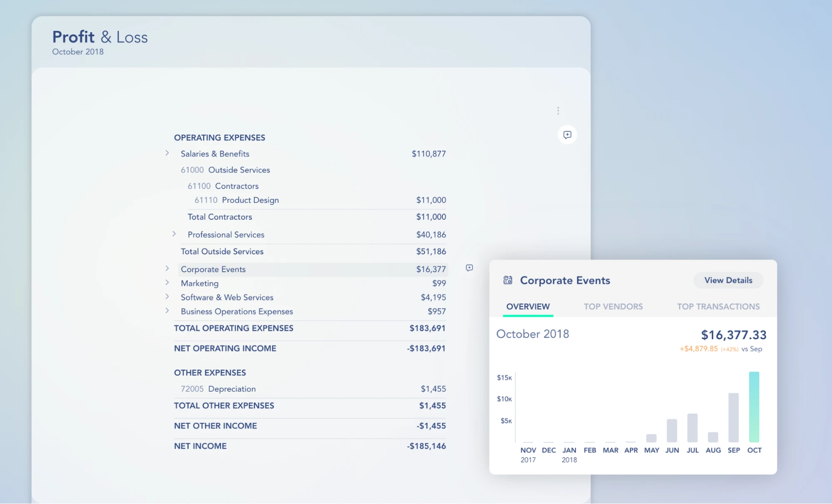Click the comment icon beside Corporate Events amount

[x=469, y=268]
